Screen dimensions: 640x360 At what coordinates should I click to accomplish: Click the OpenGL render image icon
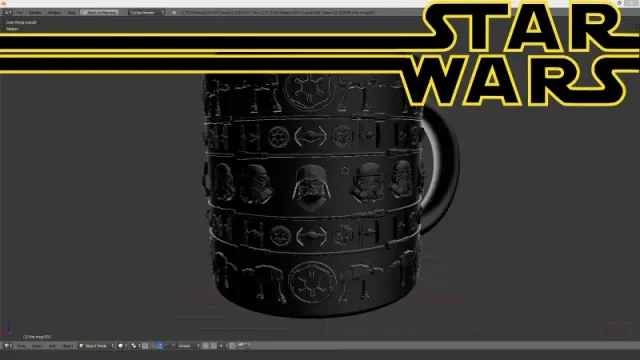pos(241,346)
